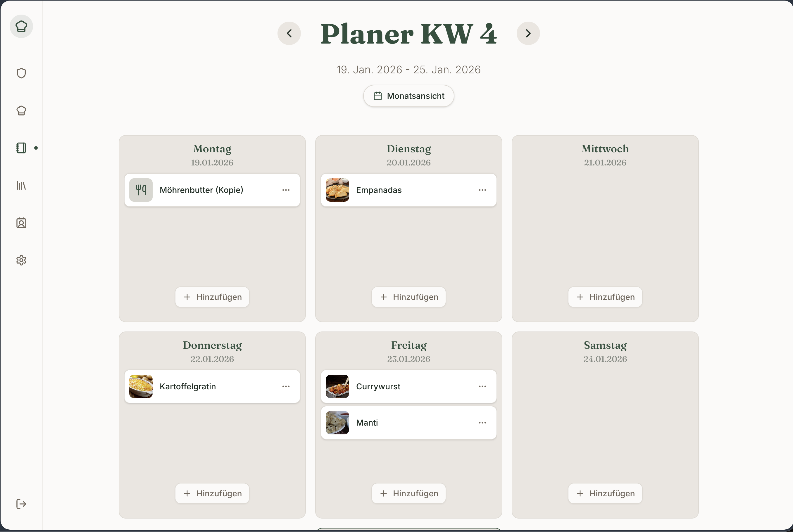This screenshot has width=793, height=532.
Task: Switch to Monatsansicht view
Action: pos(408,96)
